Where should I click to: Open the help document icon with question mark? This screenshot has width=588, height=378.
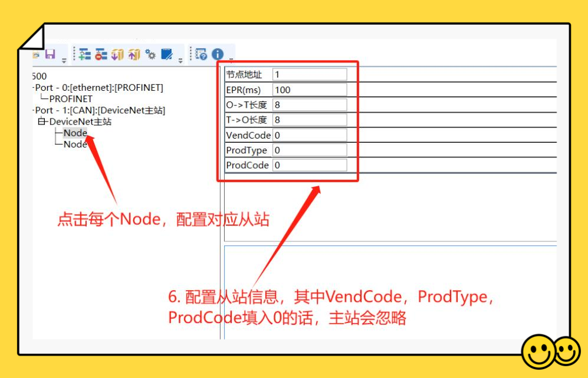[201, 54]
